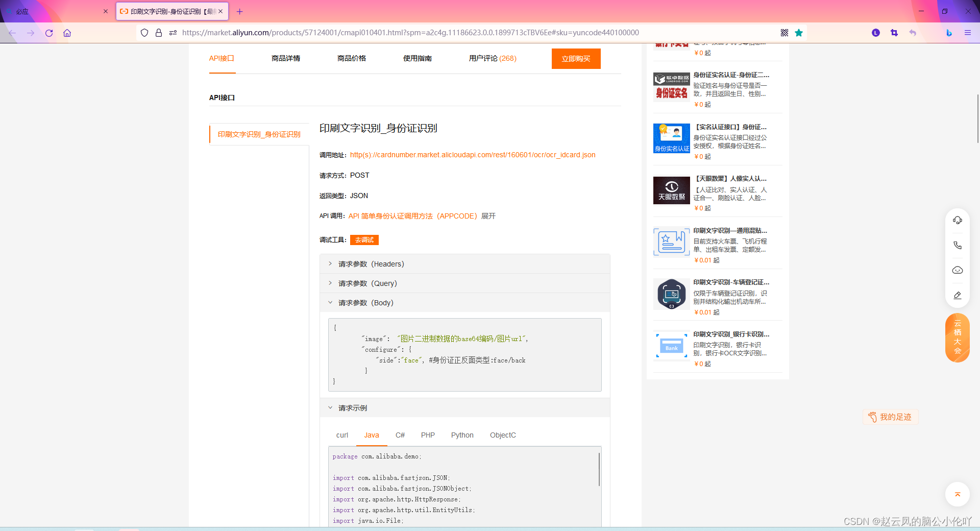Viewport: 980px width, 531px height.
Task: Click the screenshot crop toolbar icon
Action: [x=894, y=33]
